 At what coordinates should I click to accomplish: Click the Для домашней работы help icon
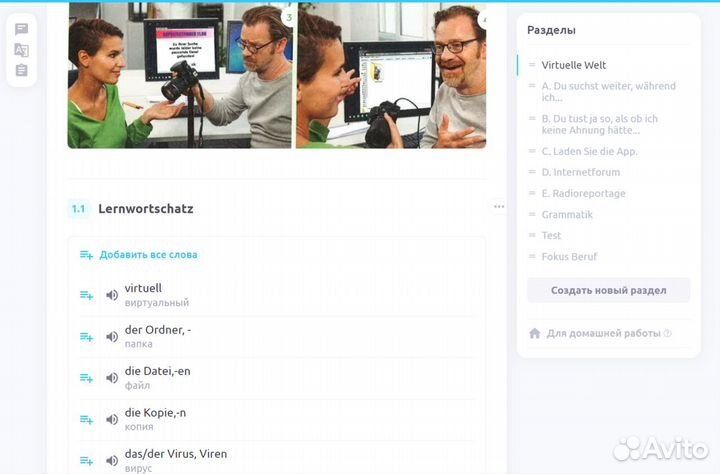pyautogui.click(x=667, y=334)
